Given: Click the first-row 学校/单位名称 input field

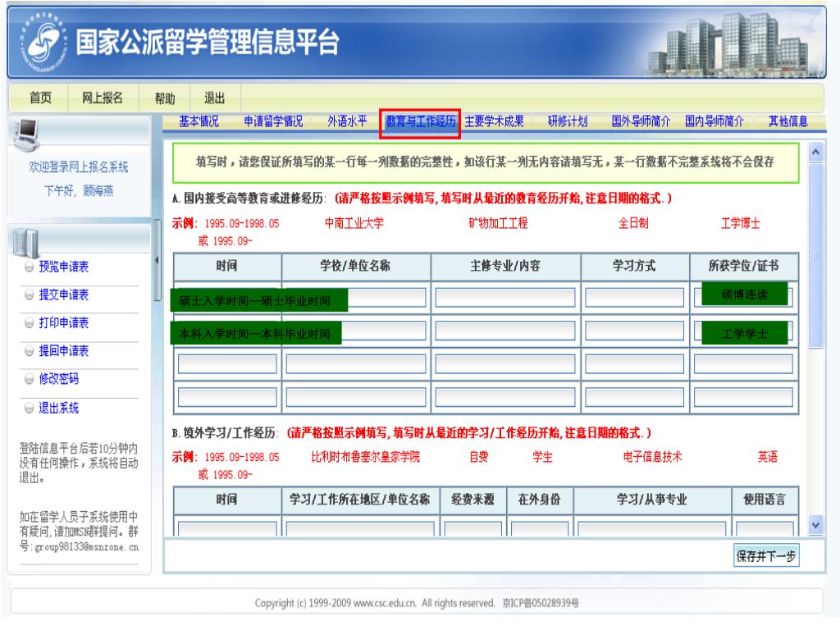Looking at the screenshot, I should click(x=357, y=297).
